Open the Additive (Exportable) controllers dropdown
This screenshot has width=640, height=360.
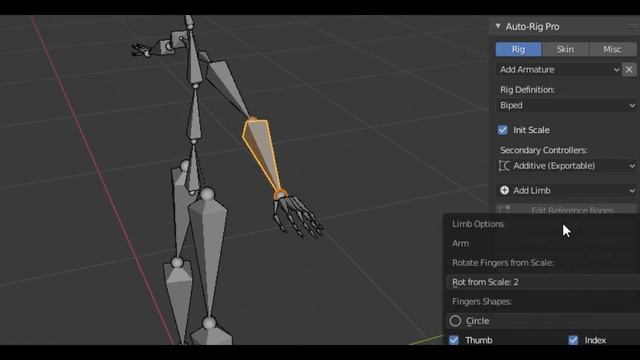coord(566,166)
